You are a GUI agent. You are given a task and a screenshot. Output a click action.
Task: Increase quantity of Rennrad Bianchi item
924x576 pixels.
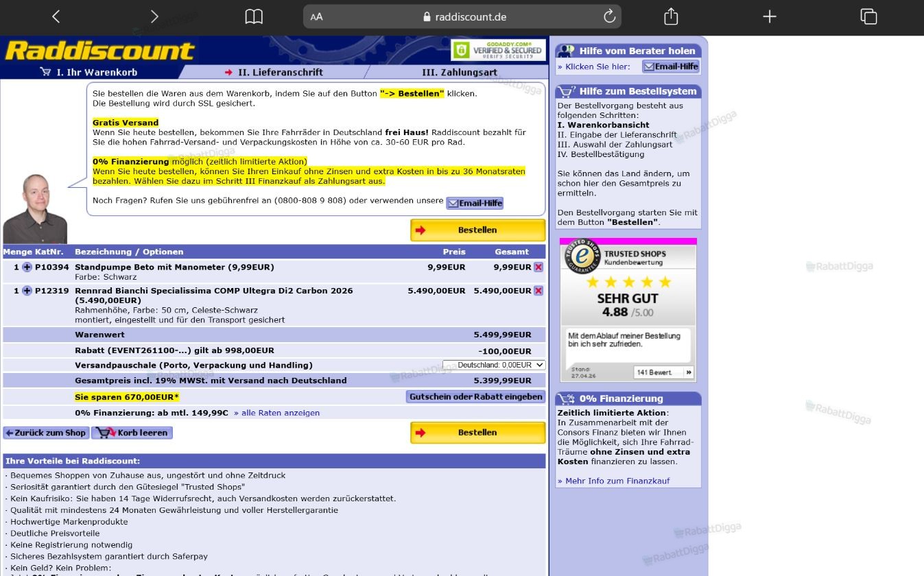pos(27,291)
